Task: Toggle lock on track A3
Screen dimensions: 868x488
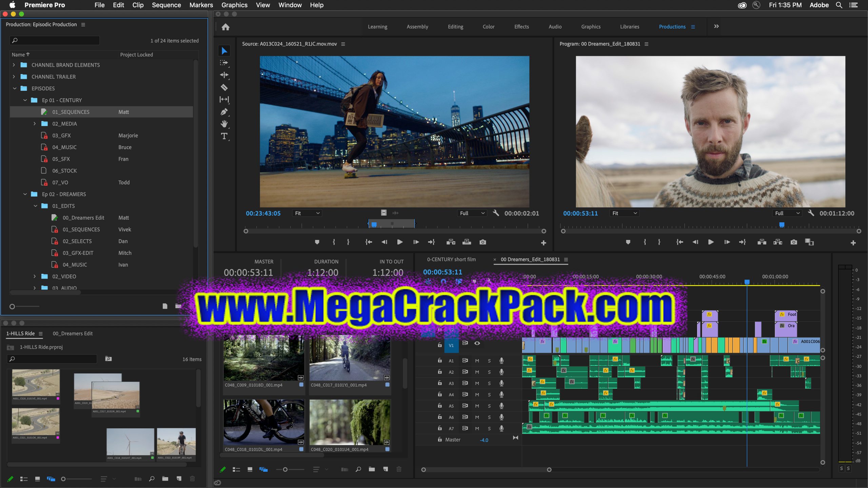Action: 440,383
